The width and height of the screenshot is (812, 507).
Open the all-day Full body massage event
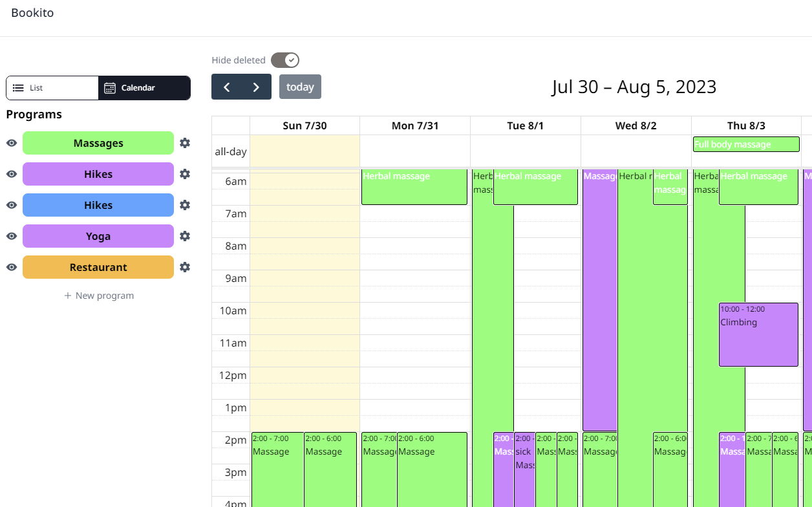click(746, 144)
